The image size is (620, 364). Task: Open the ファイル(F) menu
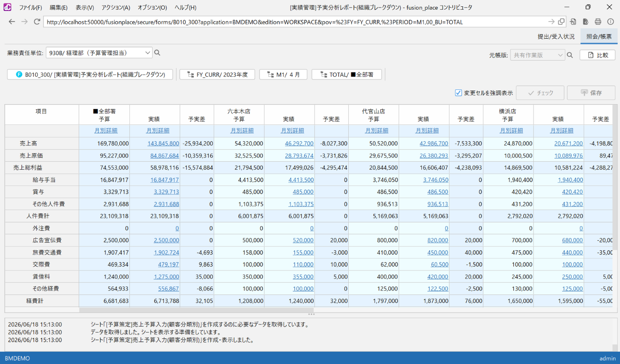click(x=30, y=8)
